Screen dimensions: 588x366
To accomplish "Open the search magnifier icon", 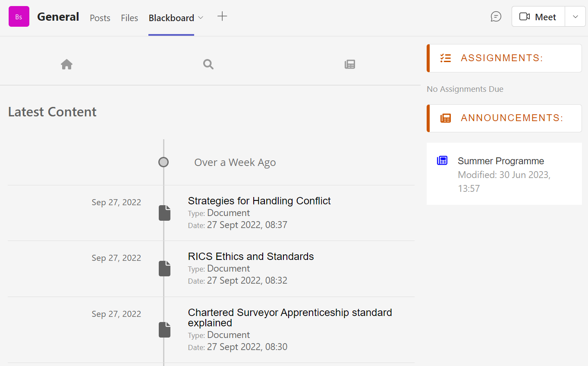I will pos(208,64).
